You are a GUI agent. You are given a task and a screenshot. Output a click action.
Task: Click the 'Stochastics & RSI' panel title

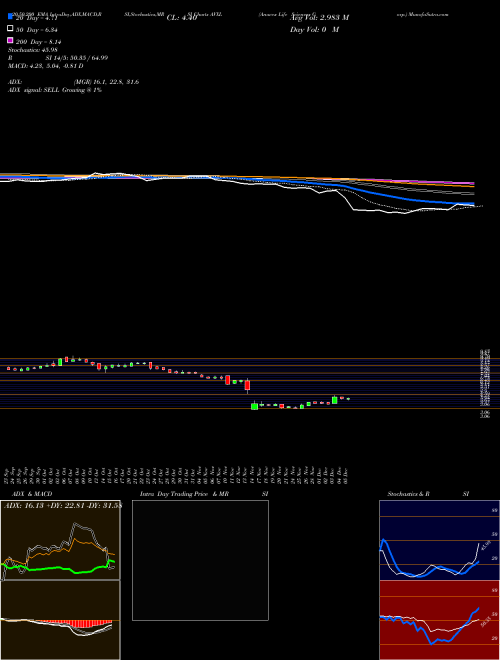(428, 494)
